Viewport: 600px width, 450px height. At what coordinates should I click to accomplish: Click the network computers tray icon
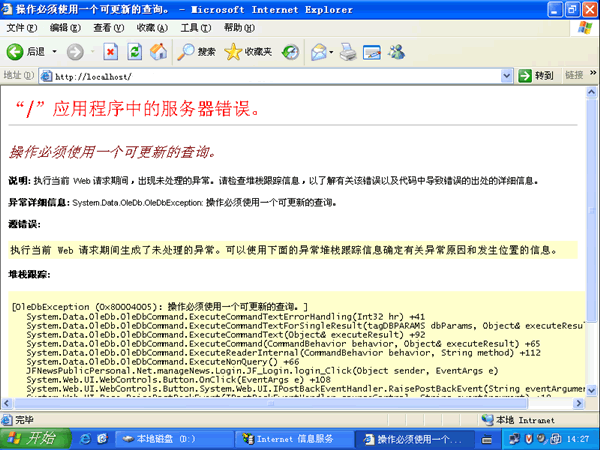pyautogui.click(x=515, y=439)
